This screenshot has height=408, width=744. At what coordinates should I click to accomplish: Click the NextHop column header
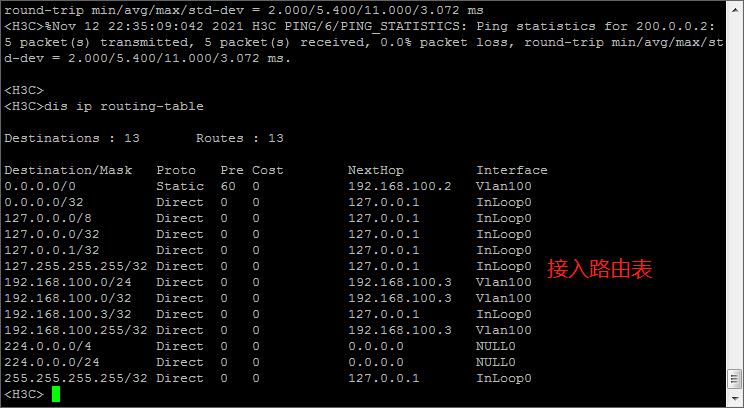click(376, 170)
